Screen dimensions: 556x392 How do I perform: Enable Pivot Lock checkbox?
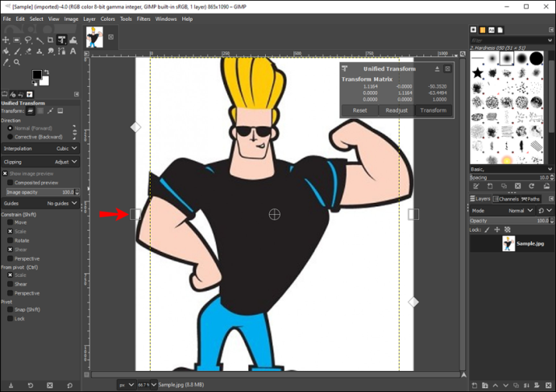coord(10,319)
